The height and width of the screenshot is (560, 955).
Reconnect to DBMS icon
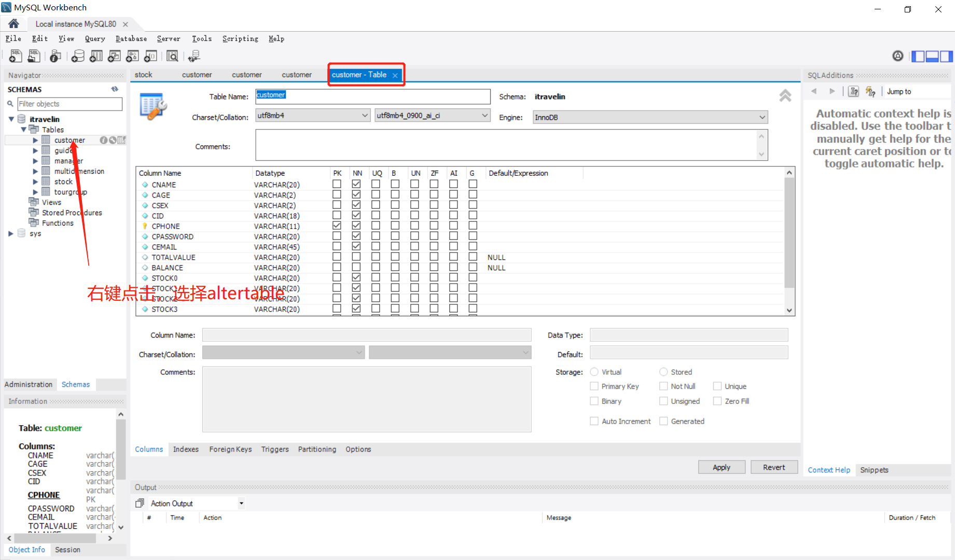click(195, 56)
